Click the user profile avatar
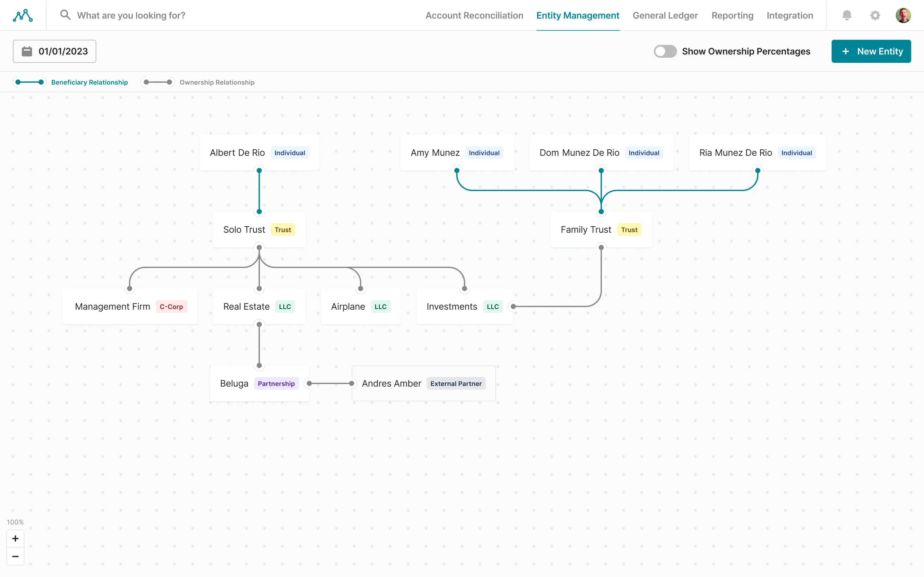 click(x=903, y=15)
